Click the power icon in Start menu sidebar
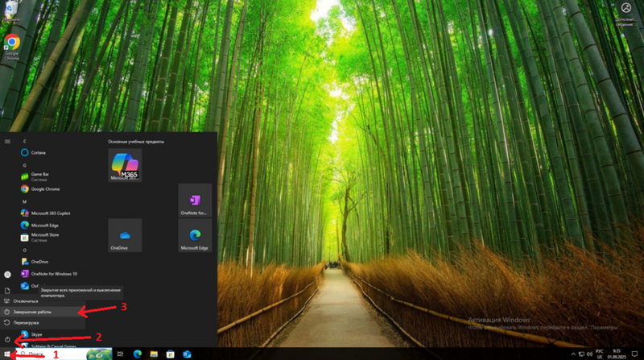This screenshot has height=360, width=644. pyautogui.click(x=7, y=340)
